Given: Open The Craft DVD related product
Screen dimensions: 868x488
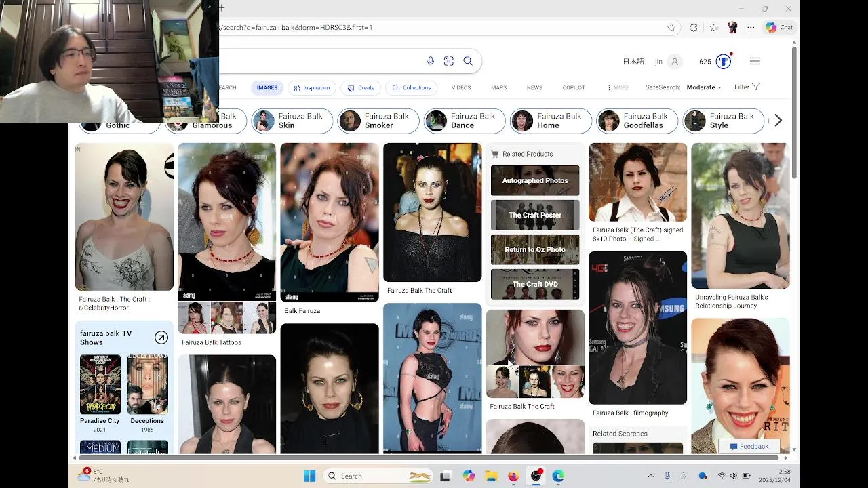Looking at the screenshot, I should click(535, 284).
